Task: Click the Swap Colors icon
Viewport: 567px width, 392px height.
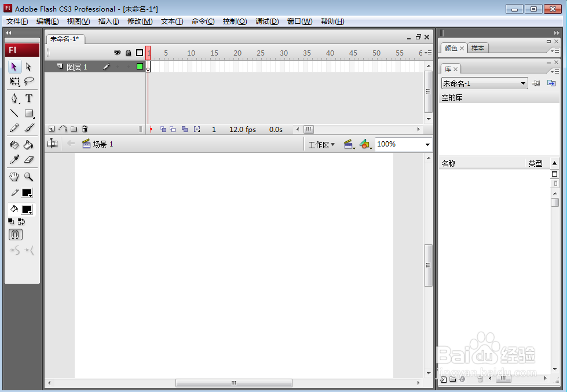Action: (21, 221)
